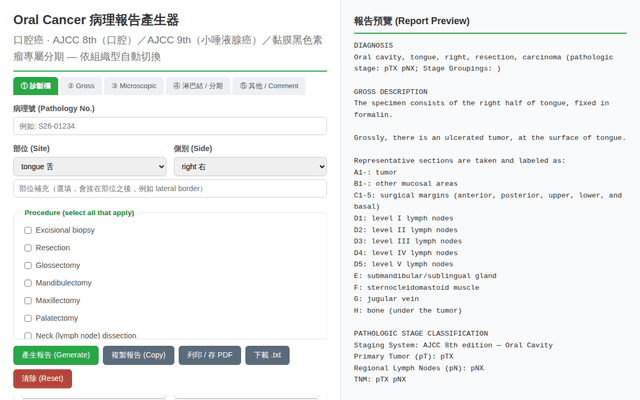Click the line 'H: bone (under the tumor)'
This screenshot has height=400, width=640.
point(408,311)
